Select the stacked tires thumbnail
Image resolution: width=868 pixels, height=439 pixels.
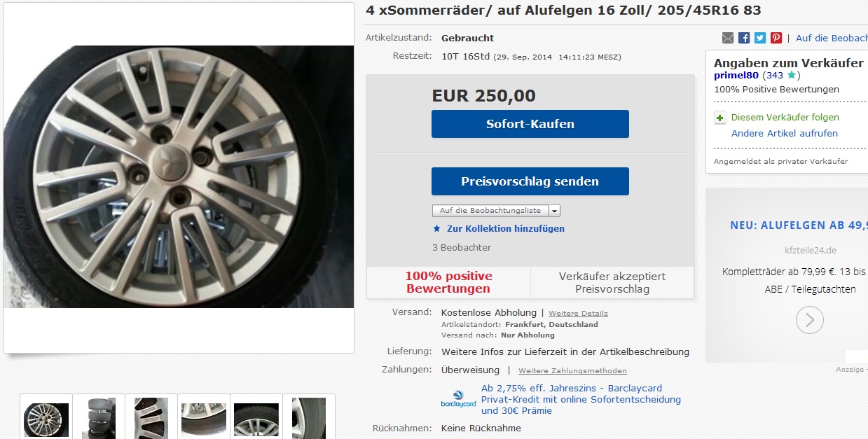tap(99, 418)
